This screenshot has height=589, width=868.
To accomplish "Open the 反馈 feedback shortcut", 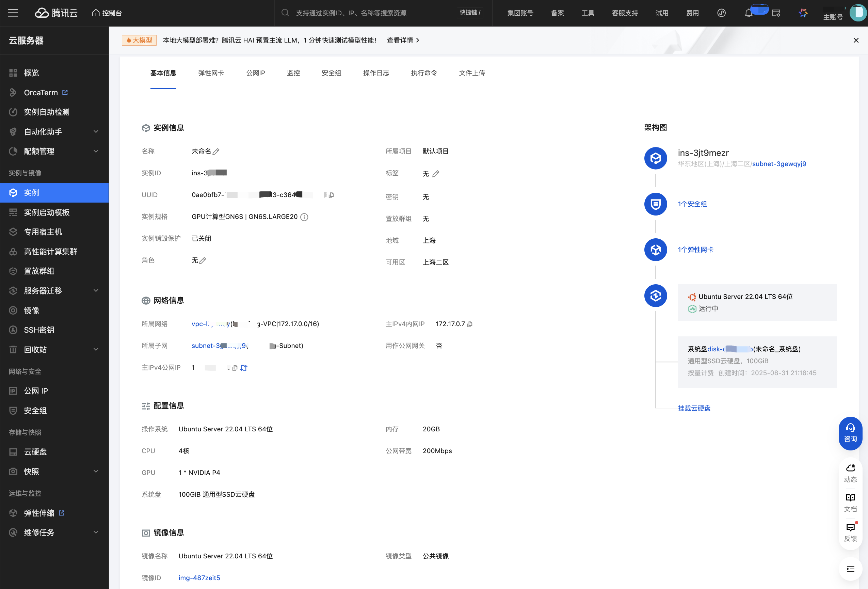I will [x=850, y=532].
